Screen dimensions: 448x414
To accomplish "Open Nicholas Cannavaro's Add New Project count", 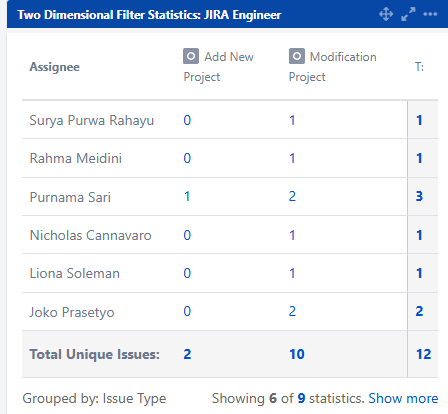I will point(187,235).
